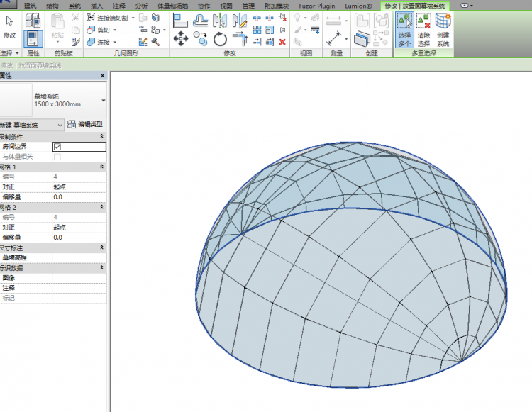Toggle the 房间边界 (Room Bounding) checkbox
This screenshot has height=412, width=532.
(x=57, y=147)
